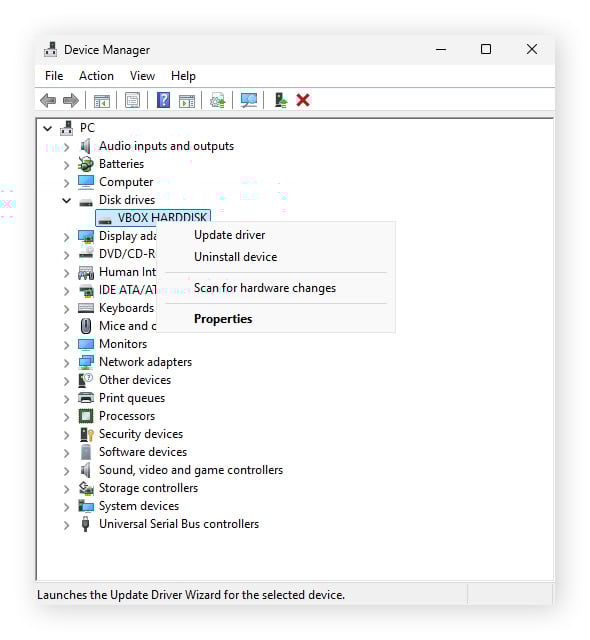This screenshot has height=640, width=590.
Task: Open the View menu
Action: pos(142,76)
